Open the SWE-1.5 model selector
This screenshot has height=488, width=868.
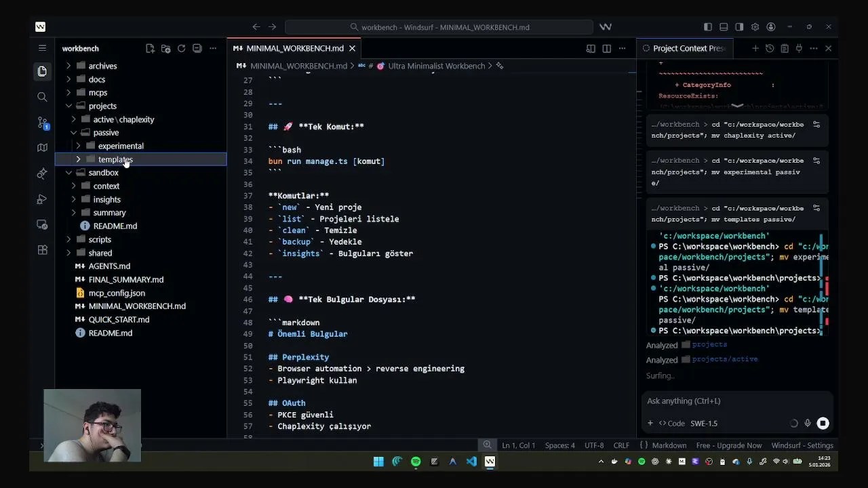tap(704, 423)
